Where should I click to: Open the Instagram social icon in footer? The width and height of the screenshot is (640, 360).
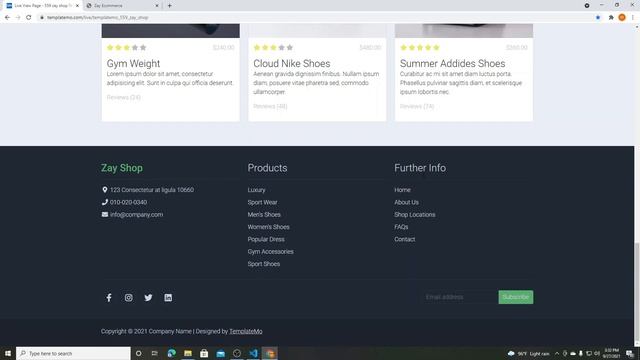(x=129, y=298)
